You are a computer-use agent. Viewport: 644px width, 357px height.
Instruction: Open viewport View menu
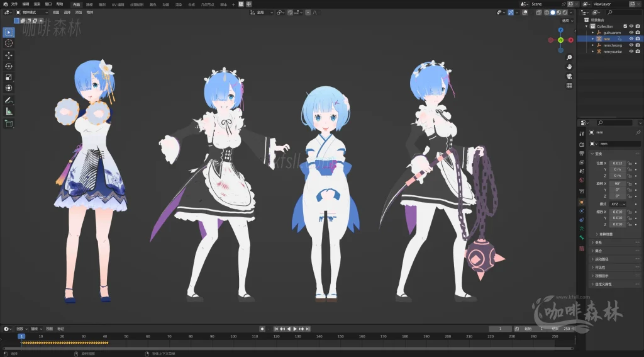(x=56, y=13)
